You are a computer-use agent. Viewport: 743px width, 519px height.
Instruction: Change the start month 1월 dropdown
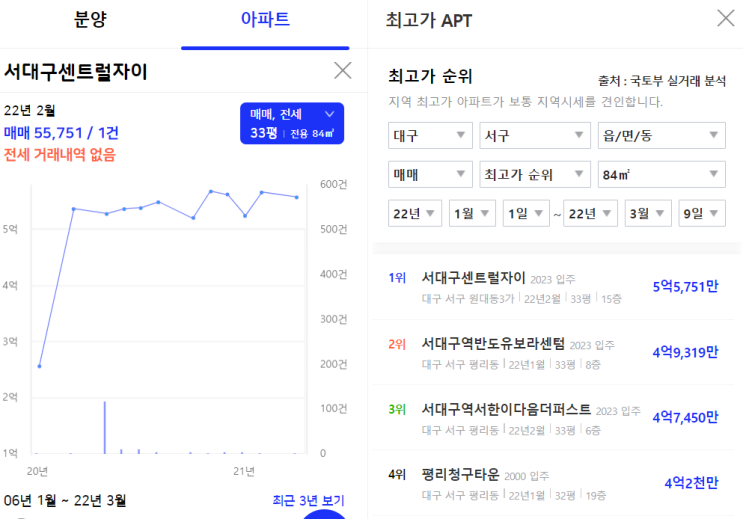[472, 213]
